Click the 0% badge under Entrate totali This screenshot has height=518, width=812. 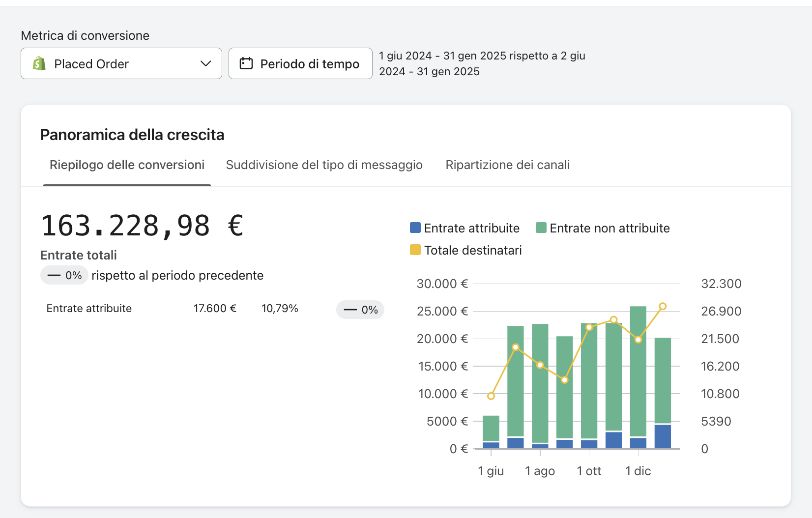[64, 275]
